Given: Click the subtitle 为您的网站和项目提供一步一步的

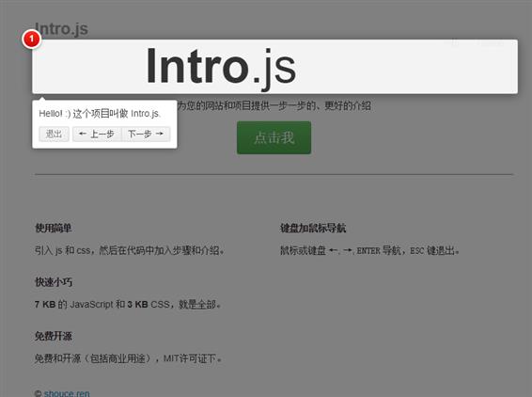Looking at the screenshot, I should (274, 105).
